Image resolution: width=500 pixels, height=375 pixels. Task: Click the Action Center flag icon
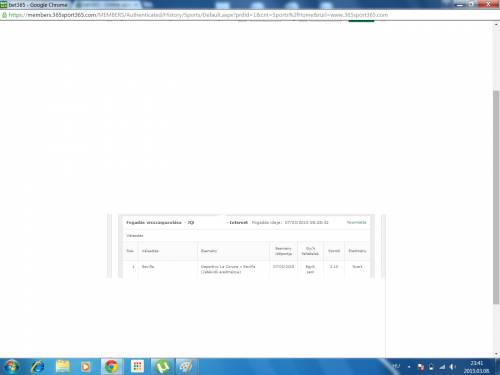click(x=421, y=367)
